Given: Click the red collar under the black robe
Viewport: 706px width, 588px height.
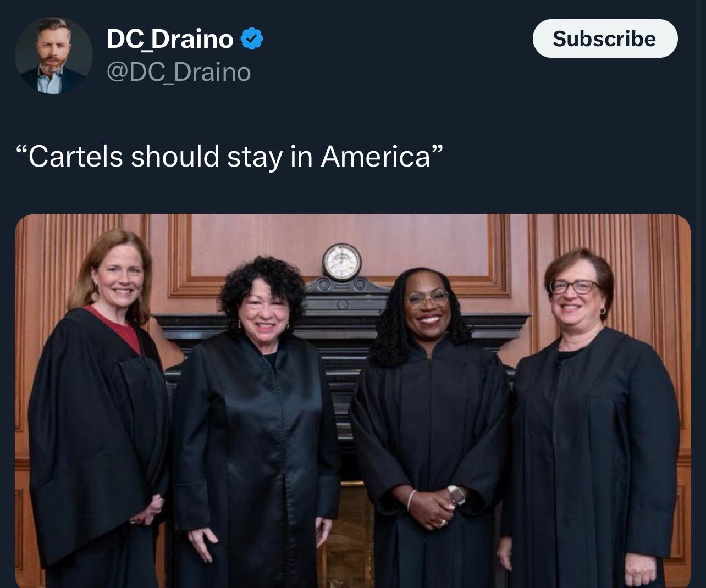Looking at the screenshot, I should click(115, 328).
